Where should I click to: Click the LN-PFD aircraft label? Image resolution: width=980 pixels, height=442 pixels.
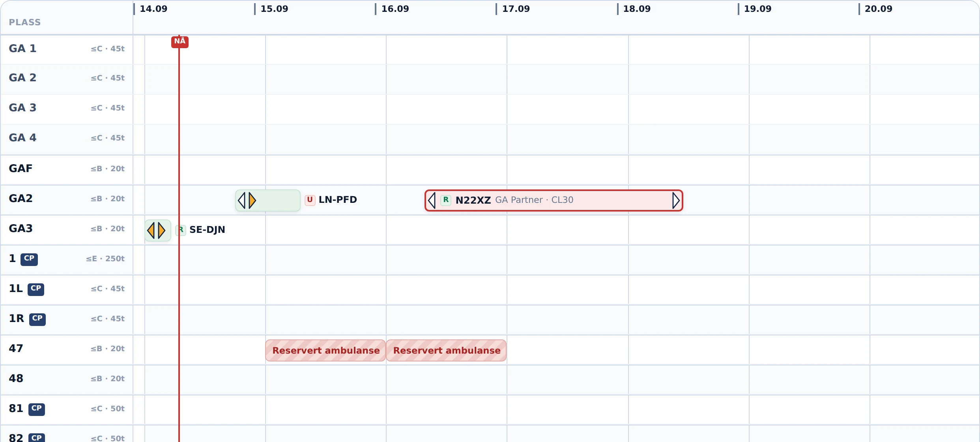(338, 200)
